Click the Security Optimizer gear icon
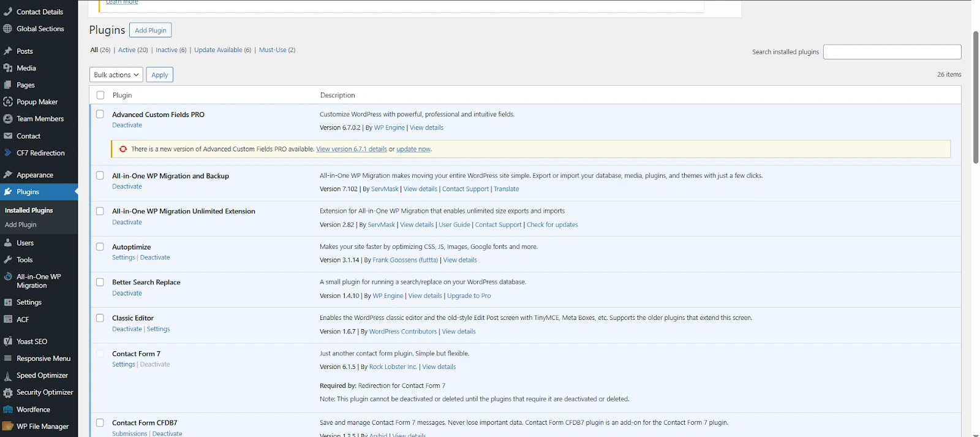This screenshot has height=437, width=980. [7, 393]
